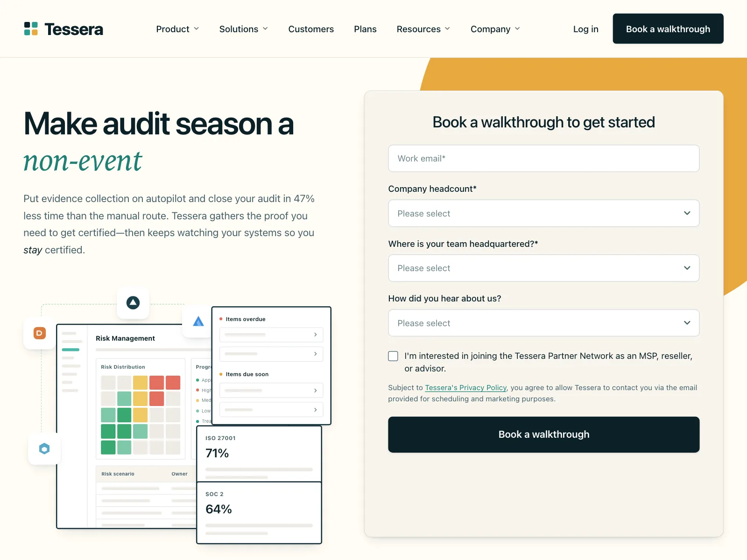This screenshot has height=560, width=747.
Task: Click the 'SOC 2' card label
Action: [214, 494]
